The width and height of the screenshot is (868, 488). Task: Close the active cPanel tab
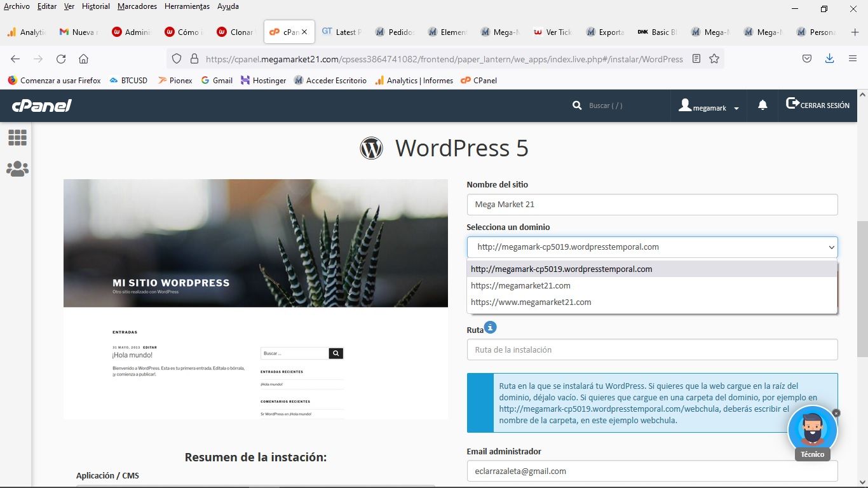[304, 32]
